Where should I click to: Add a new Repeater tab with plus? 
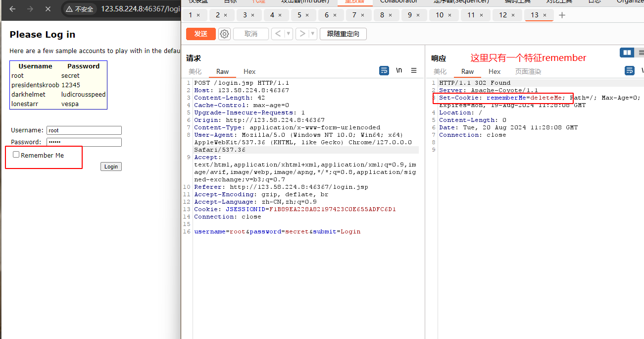pos(562,15)
